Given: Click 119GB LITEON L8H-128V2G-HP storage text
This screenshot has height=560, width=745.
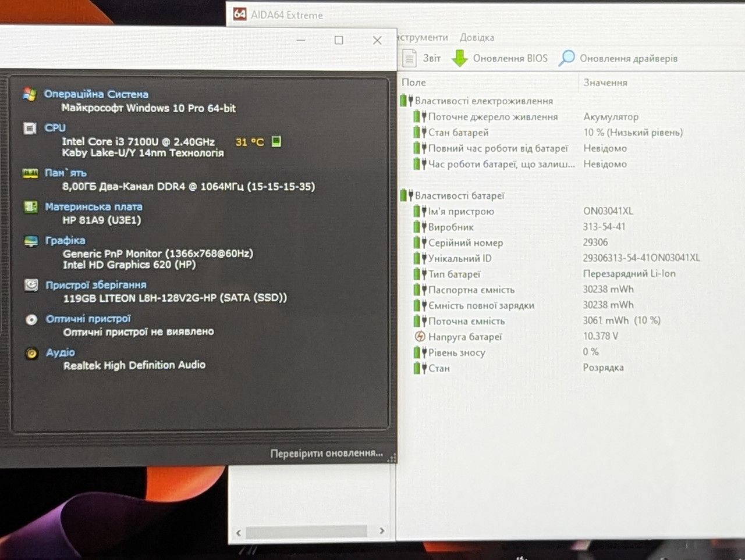Looking at the screenshot, I should point(175,298).
